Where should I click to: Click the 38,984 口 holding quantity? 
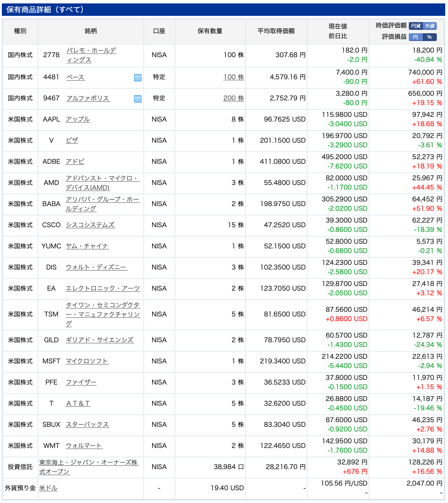[229, 467]
